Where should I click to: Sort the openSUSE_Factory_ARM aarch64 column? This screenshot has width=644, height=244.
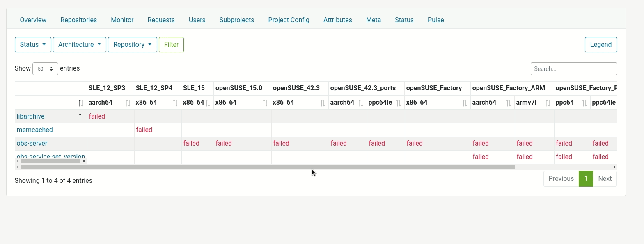[509, 103]
